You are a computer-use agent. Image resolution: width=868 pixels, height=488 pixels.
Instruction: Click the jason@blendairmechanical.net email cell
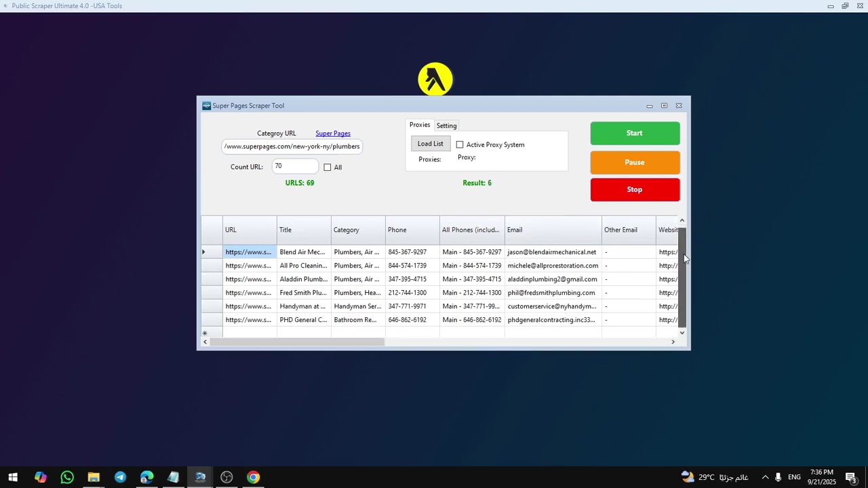[x=553, y=252]
